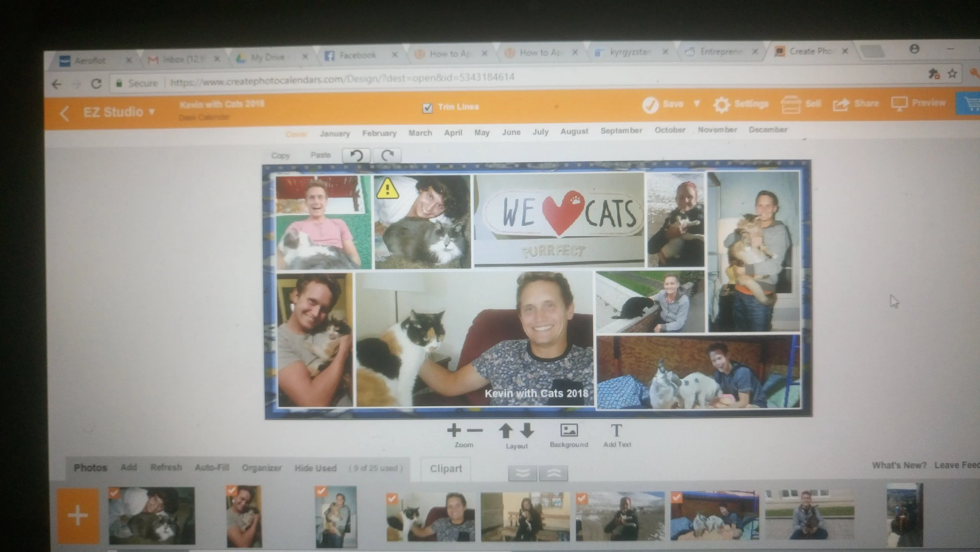Screen dimensions: 980x552
Task: Click the Auto-Fill link
Action: coord(212,467)
